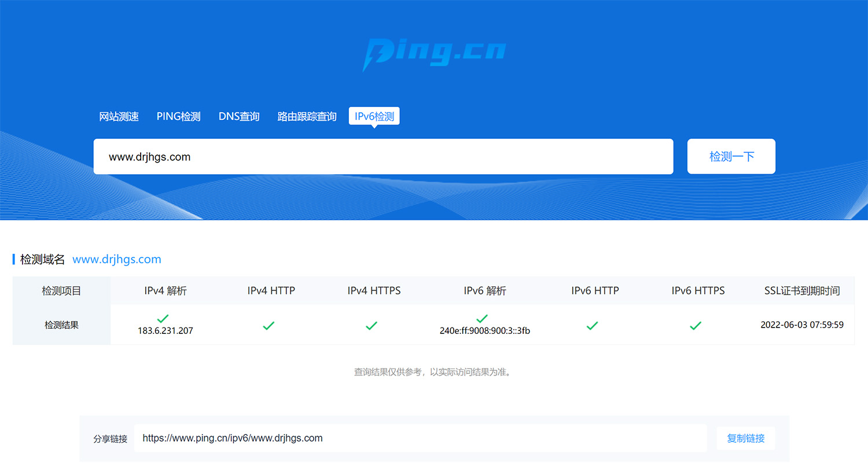Screen dimensions: 868x467
Task: Click the IPv4 解析 green checkmark
Action: tap(163, 319)
